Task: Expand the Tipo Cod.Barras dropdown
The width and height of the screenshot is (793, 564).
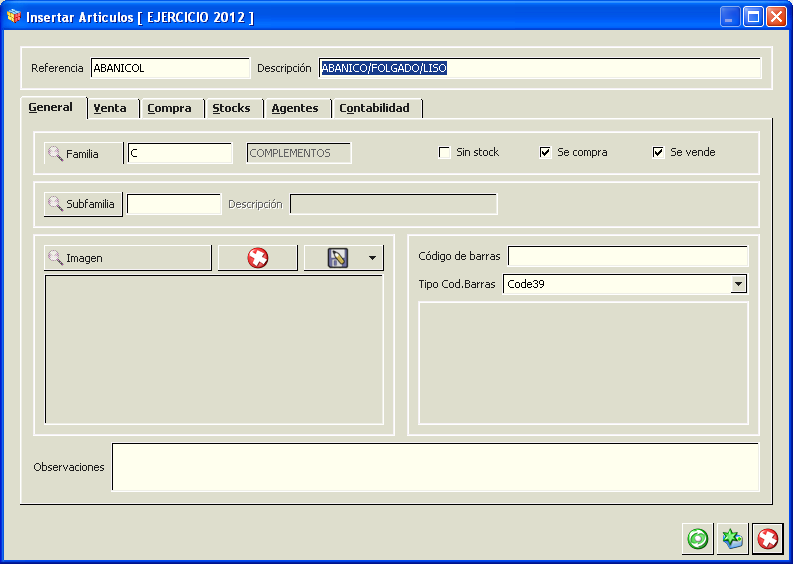Action: [738, 284]
